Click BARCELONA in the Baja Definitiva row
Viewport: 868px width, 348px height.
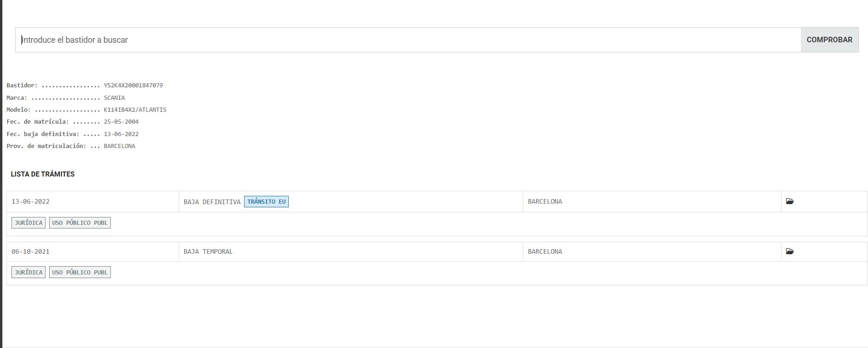coord(545,202)
